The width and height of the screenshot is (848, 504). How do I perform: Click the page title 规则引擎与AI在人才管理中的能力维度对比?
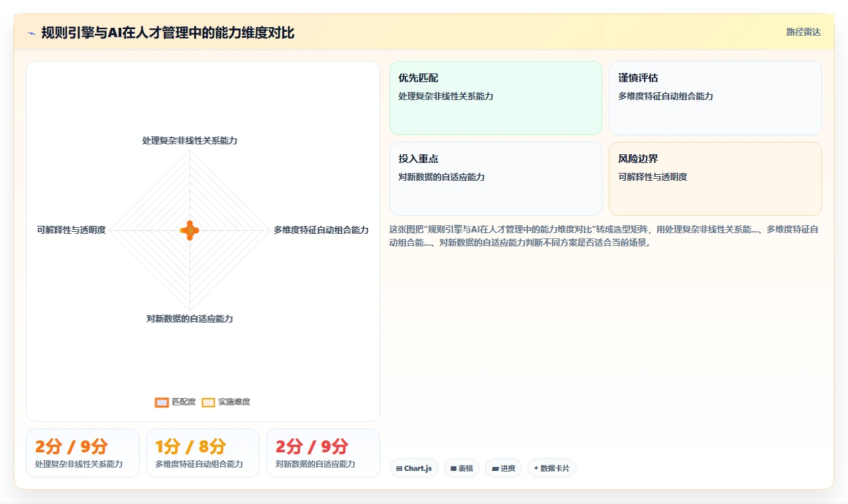(x=168, y=32)
